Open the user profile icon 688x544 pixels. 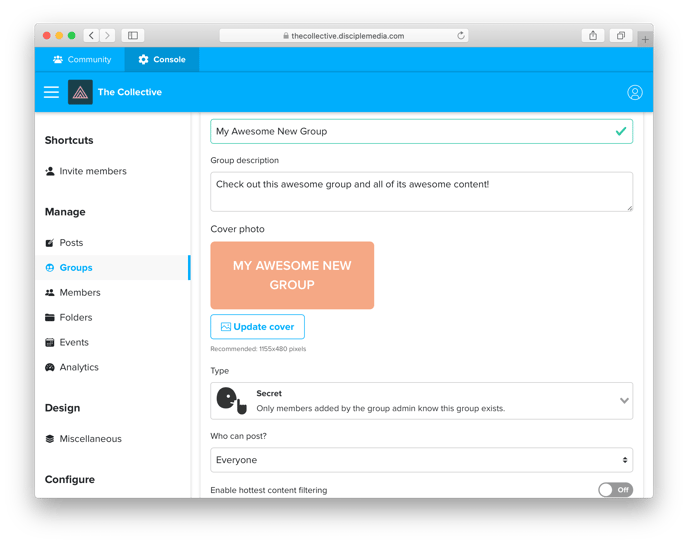click(634, 92)
